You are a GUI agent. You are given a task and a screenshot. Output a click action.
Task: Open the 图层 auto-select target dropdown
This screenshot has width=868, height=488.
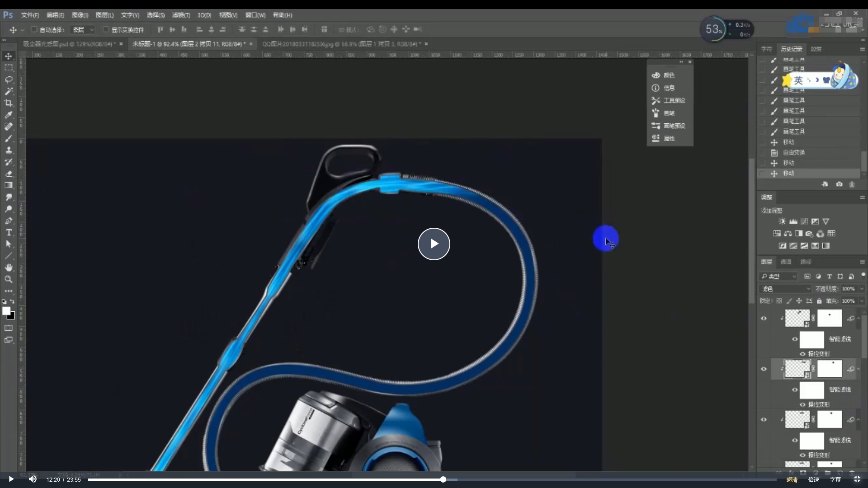point(83,29)
